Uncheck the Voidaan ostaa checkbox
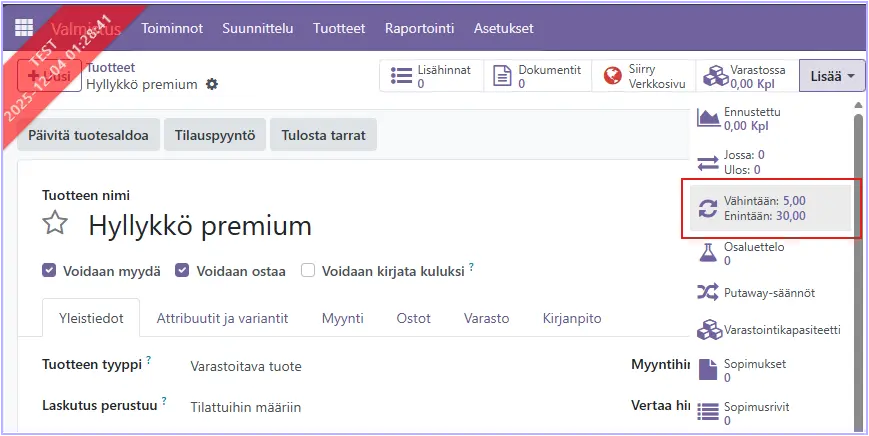The width and height of the screenshot is (869, 436). 182,270
